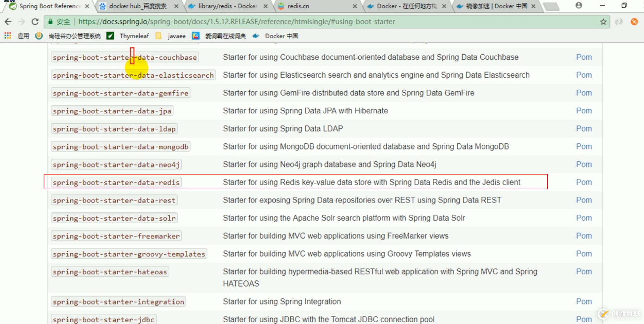Reload the current page
Screen dimensions: 644x324
tap(35, 22)
